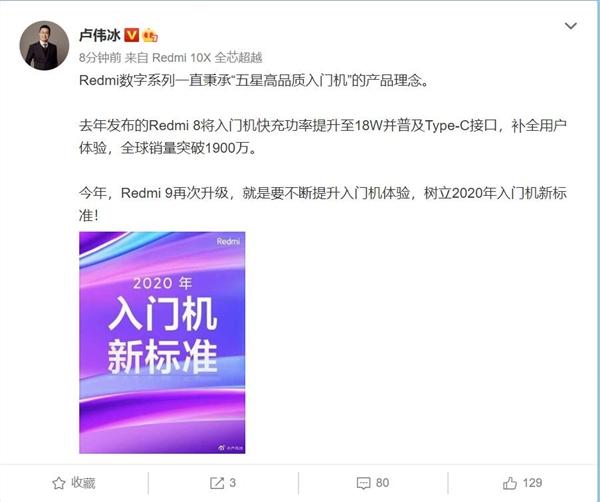Click the repost count 3
This screenshot has width=600, height=502.
pos(232,483)
